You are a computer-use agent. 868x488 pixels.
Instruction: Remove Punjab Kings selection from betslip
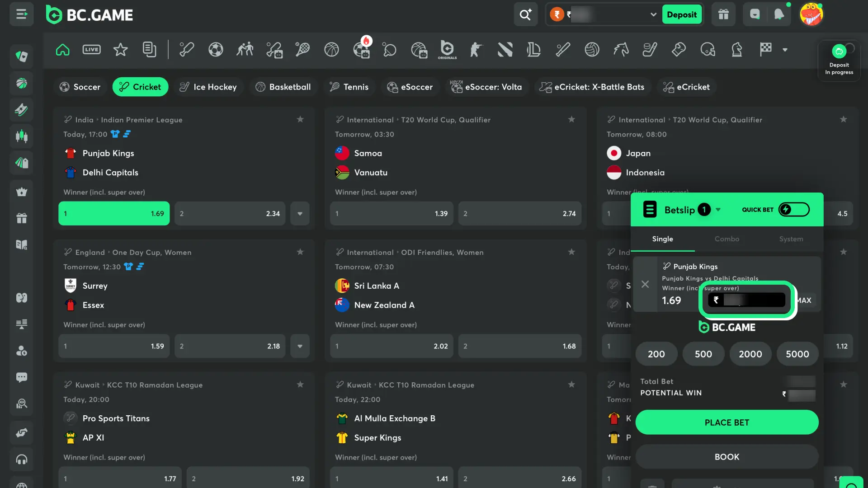[645, 284]
